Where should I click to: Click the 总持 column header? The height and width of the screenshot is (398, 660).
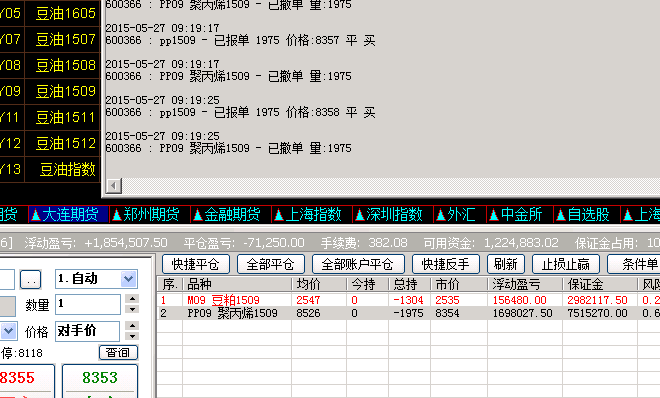410,284
